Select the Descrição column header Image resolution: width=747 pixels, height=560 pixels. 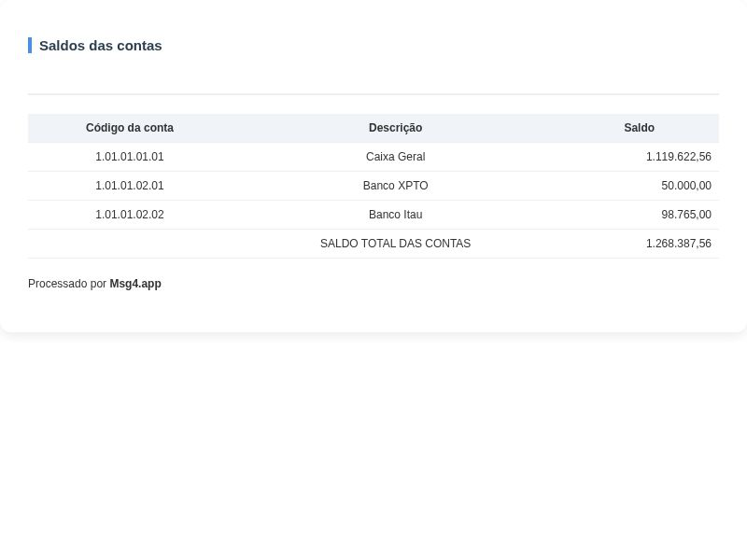pos(395,128)
